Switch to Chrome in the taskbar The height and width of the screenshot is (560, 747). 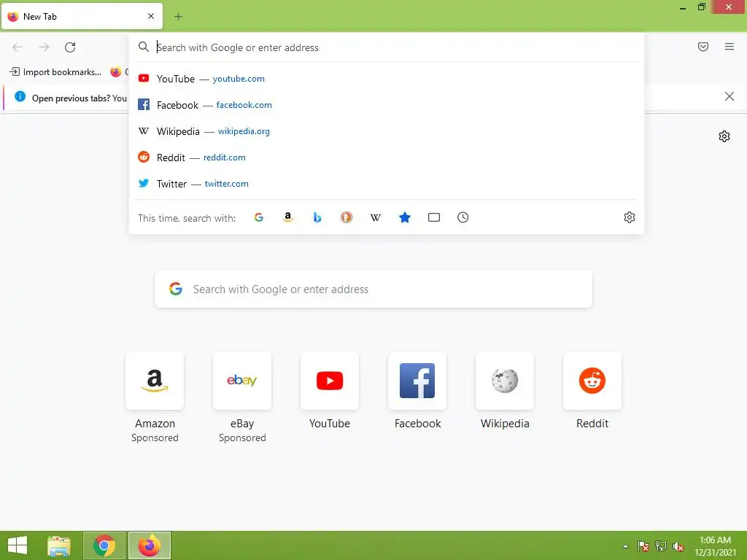104,545
